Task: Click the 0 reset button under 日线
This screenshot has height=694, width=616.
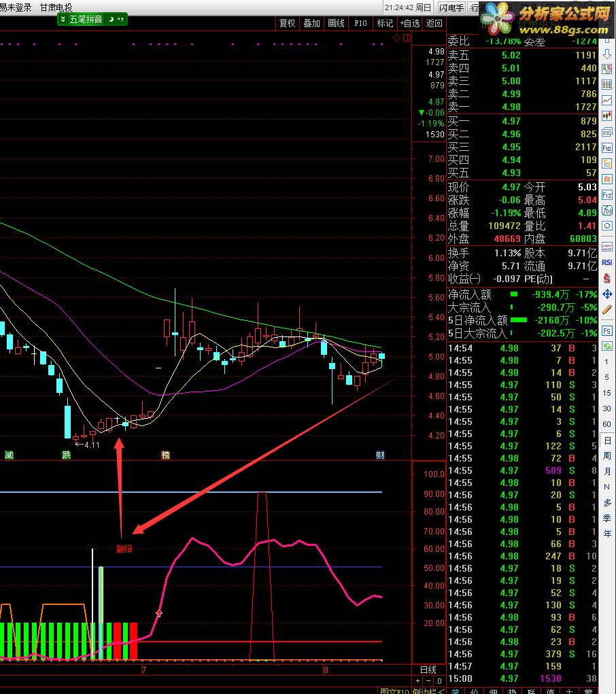Action: 439,680
